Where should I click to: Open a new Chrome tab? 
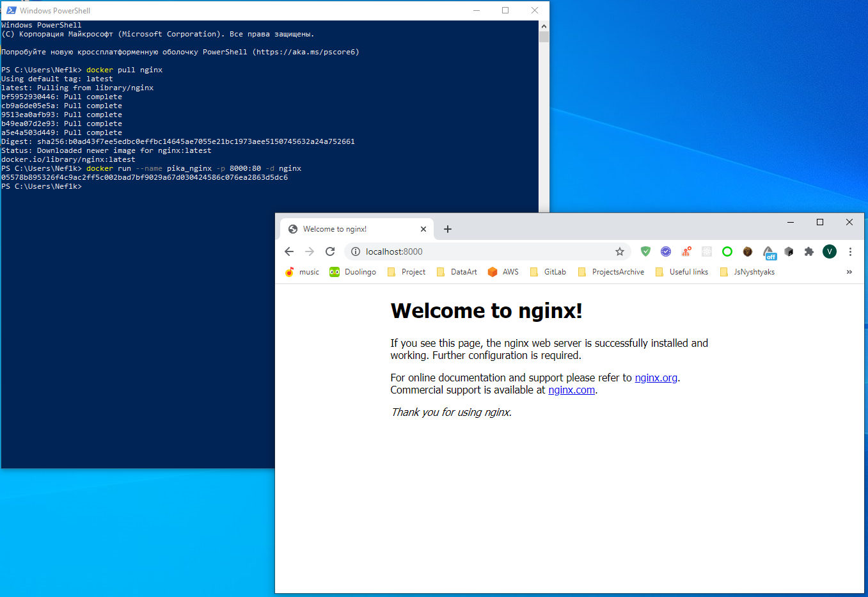[448, 229]
